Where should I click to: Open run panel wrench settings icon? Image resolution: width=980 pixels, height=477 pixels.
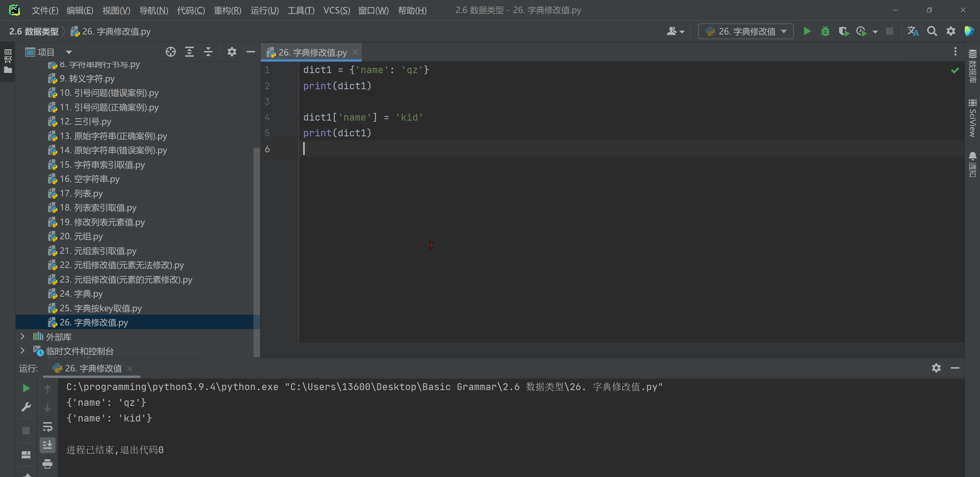[26, 407]
